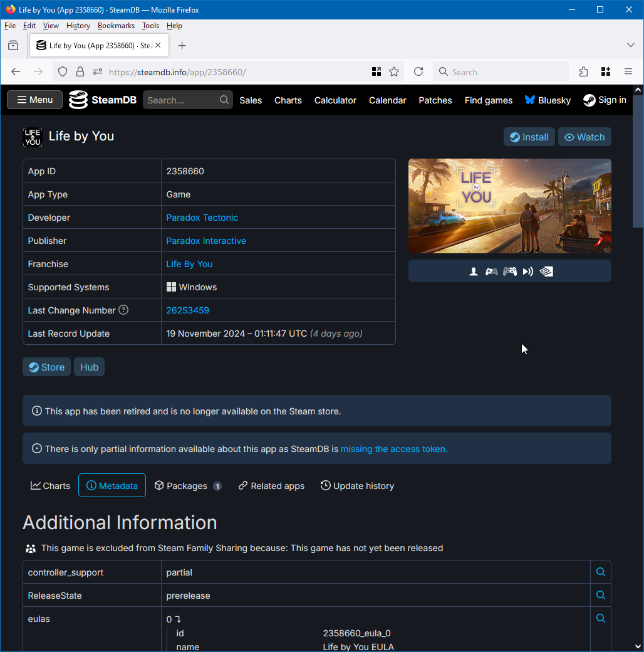The width and height of the screenshot is (644, 652).
Task: Open the list all tabs dropdown
Action: pos(631,45)
